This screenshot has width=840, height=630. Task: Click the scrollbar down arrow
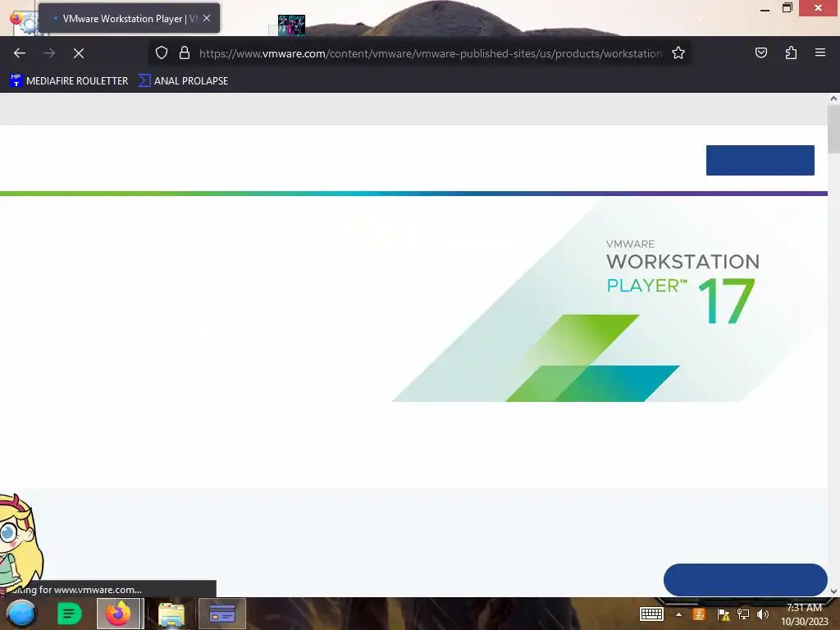coord(833,591)
